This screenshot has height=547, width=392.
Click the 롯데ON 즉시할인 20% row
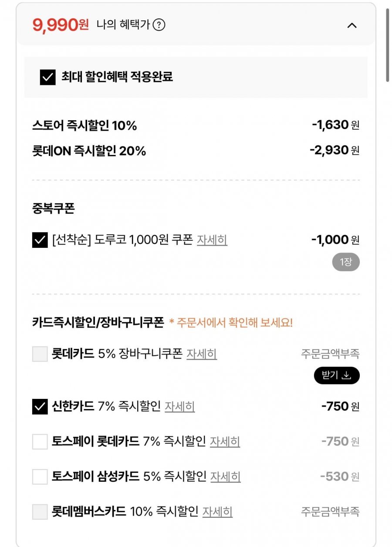(x=89, y=151)
